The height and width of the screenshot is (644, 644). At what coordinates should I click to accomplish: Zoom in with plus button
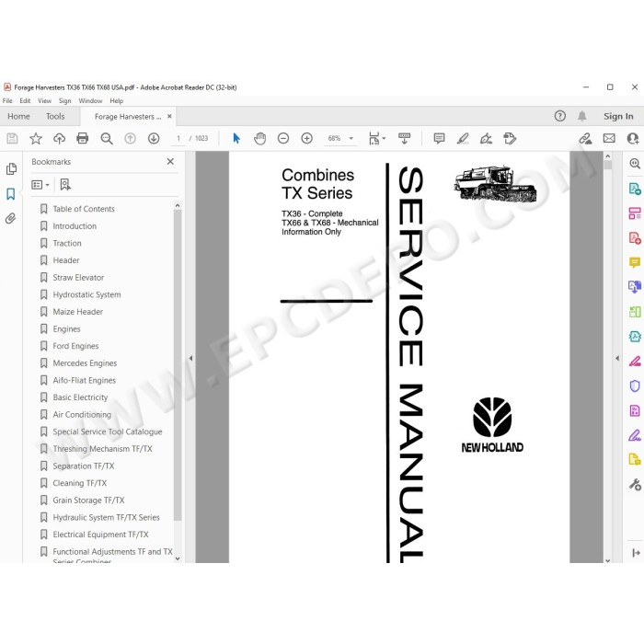[x=306, y=138]
